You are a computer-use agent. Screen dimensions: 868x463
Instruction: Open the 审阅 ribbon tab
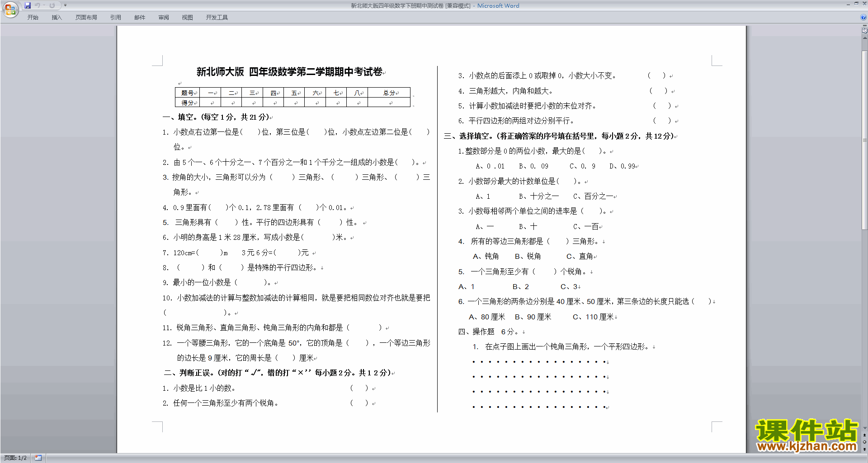tap(164, 18)
